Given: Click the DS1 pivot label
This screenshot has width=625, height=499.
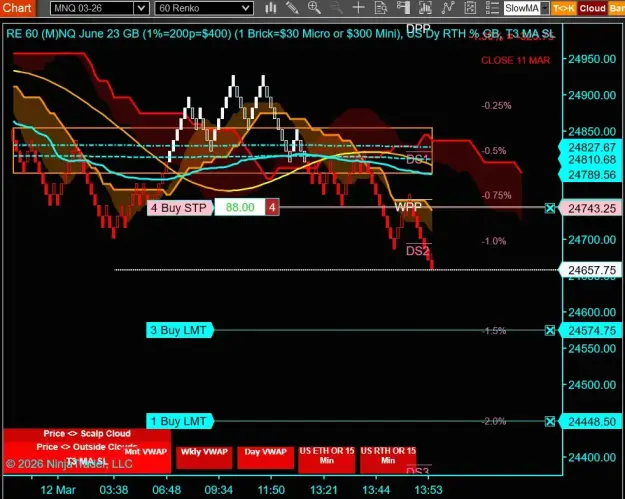Looking at the screenshot, I should coord(417,159).
